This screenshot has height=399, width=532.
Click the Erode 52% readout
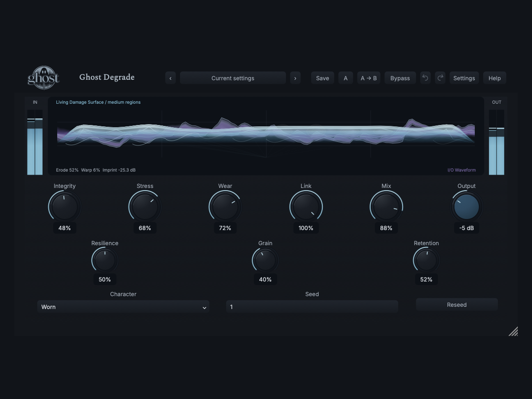(67, 170)
